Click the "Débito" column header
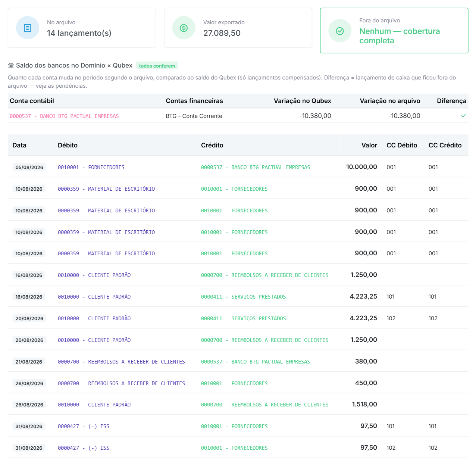Image resolution: width=476 pixels, height=474 pixels. click(68, 145)
